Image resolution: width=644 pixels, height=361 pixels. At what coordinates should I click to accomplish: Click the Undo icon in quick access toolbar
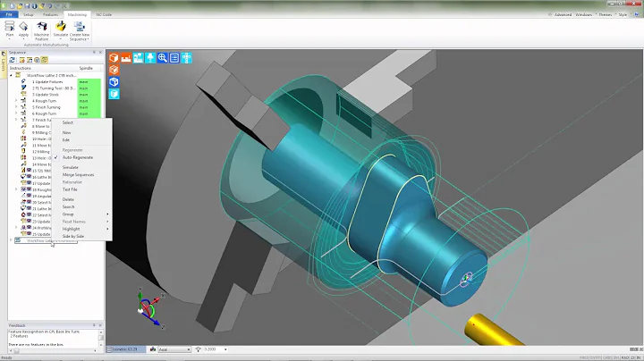click(49, 5)
